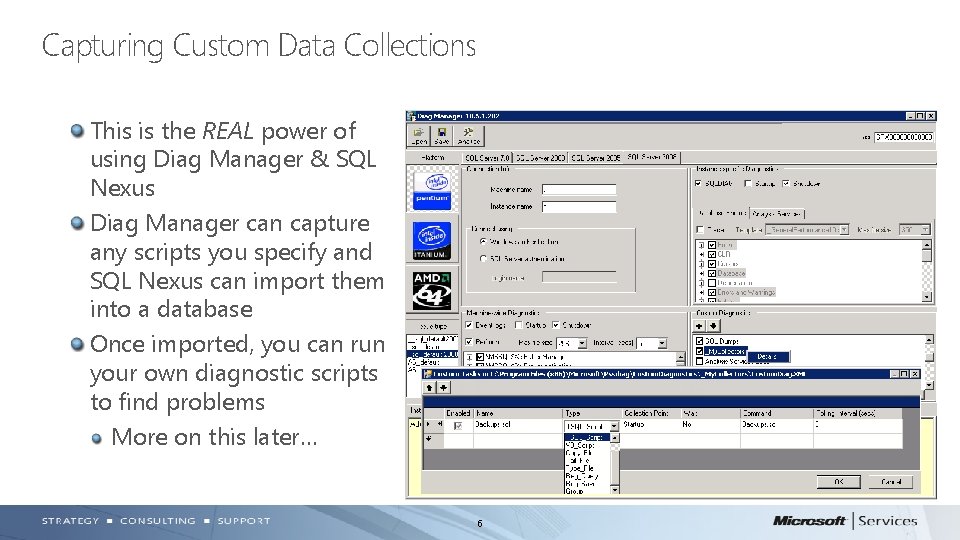This screenshot has width=960, height=540.
Task: Open SQL Server 7.0 tab
Action: (487, 157)
